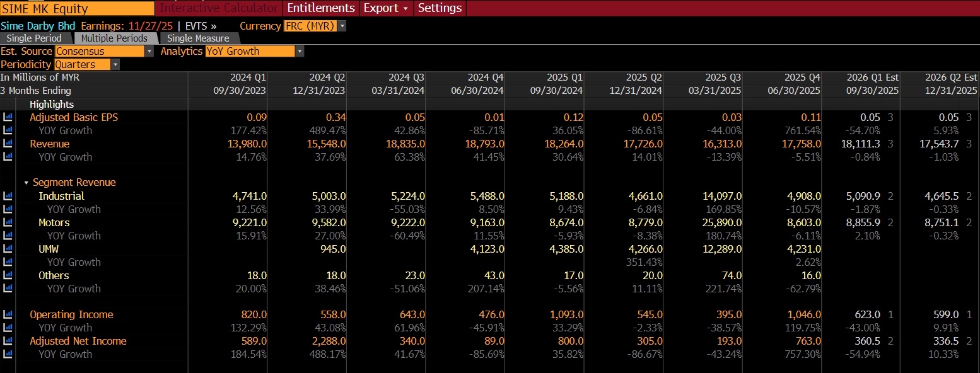
Task: Click the 2024 Q1 column header
Action: click(248, 77)
